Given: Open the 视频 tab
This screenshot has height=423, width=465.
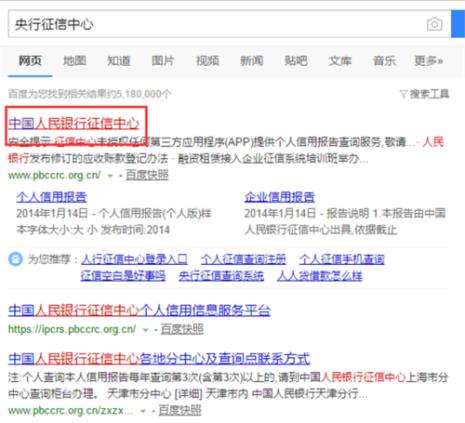Looking at the screenshot, I should click(x=207, y=61).
